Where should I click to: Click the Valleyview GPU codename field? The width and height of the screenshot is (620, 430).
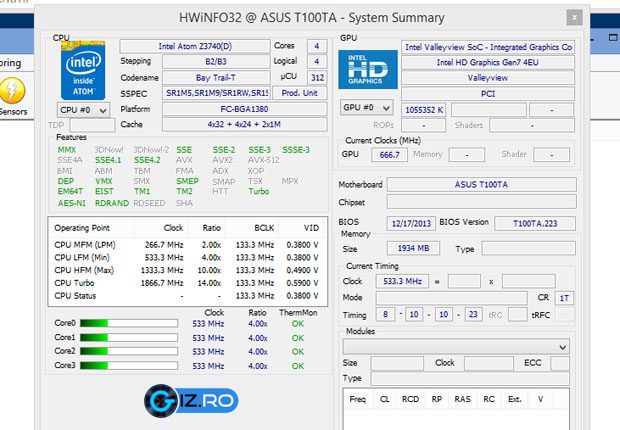[x=488, y=78]
